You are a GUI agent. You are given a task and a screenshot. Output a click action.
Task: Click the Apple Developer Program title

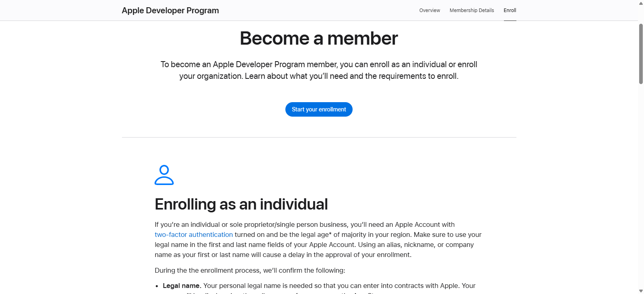pos(170,10)
